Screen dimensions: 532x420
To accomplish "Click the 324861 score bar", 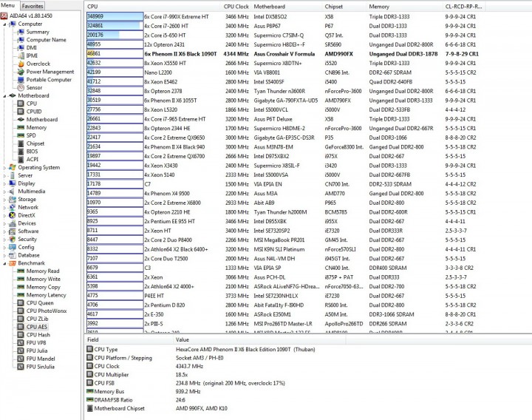I will tap(115, 25).
